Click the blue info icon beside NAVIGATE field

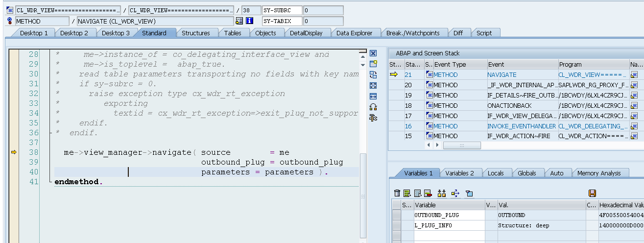click(250, 21)
